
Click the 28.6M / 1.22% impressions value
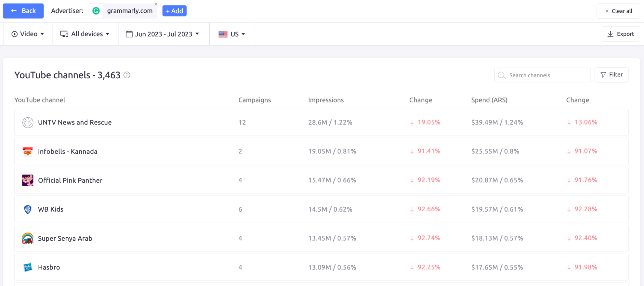pos(330,122)
